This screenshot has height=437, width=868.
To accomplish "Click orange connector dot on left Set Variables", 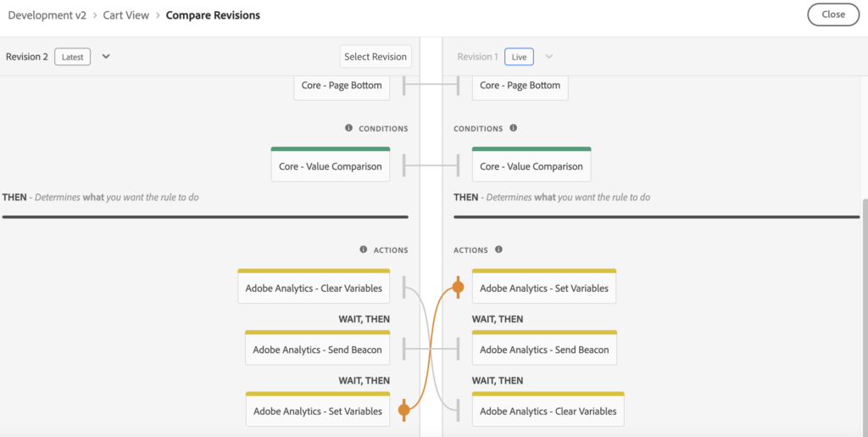I will point(404,411).
